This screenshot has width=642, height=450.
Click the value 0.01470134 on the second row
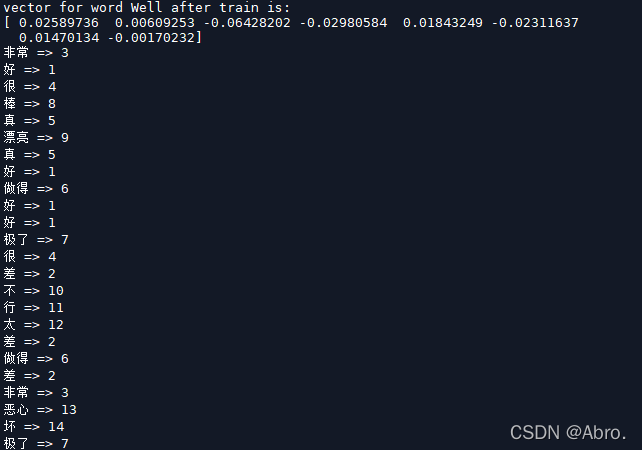(x=59, y=38)
